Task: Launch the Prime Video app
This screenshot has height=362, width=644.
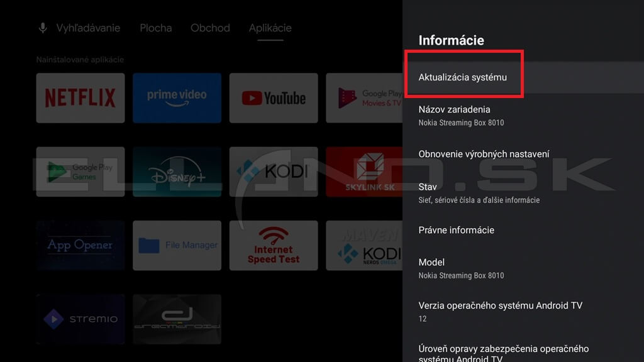Action: (177, 97)
